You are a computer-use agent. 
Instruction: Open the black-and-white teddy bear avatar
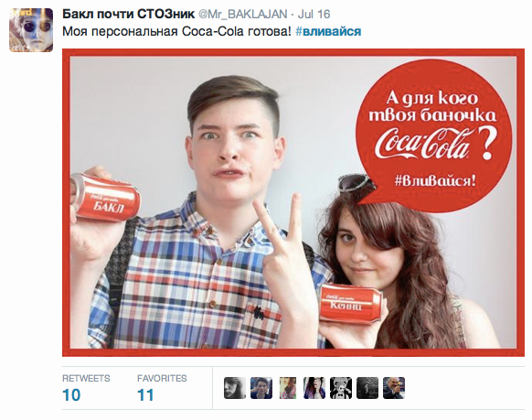coord(341,388)
